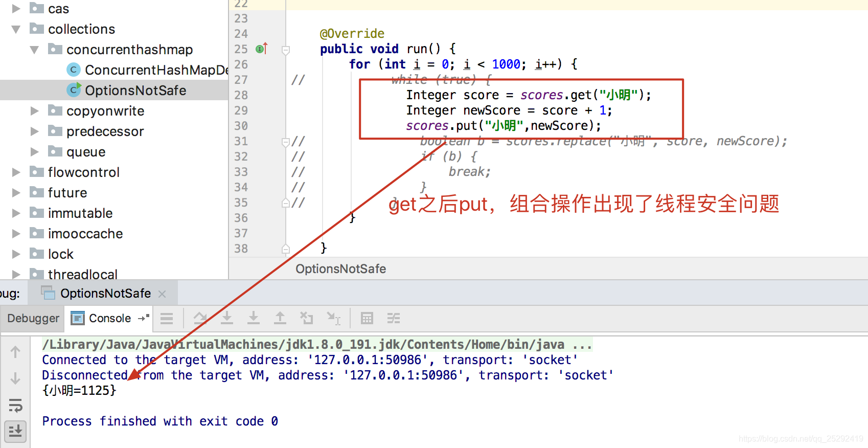The height and width of the screenshot is (448, 868).
Task: Expand the future folder
Action: point(16,193)
